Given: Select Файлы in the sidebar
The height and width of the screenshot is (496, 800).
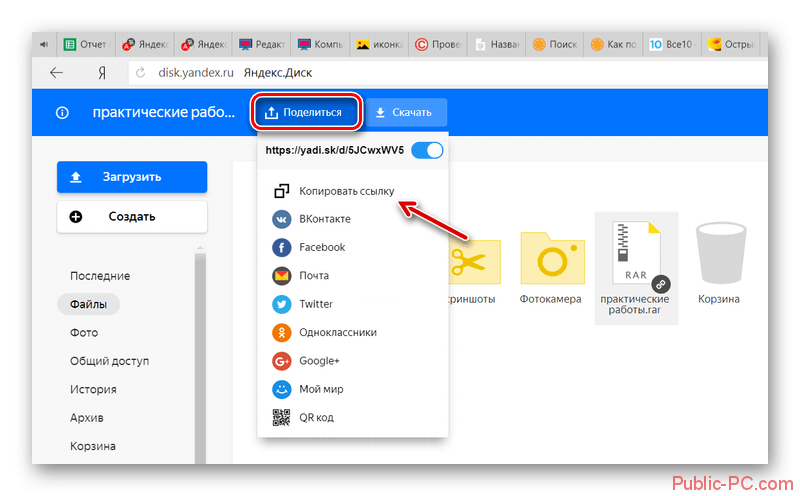Looking at the screenshot, I should [88, 305].
